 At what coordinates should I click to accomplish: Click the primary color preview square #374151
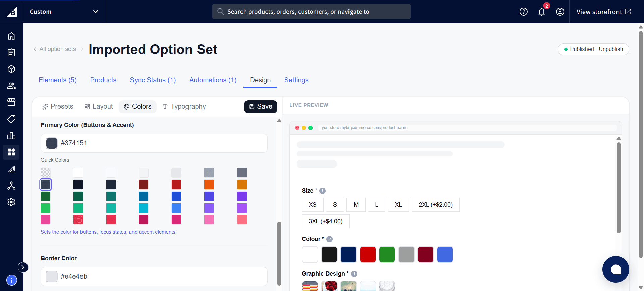[52, 143]
